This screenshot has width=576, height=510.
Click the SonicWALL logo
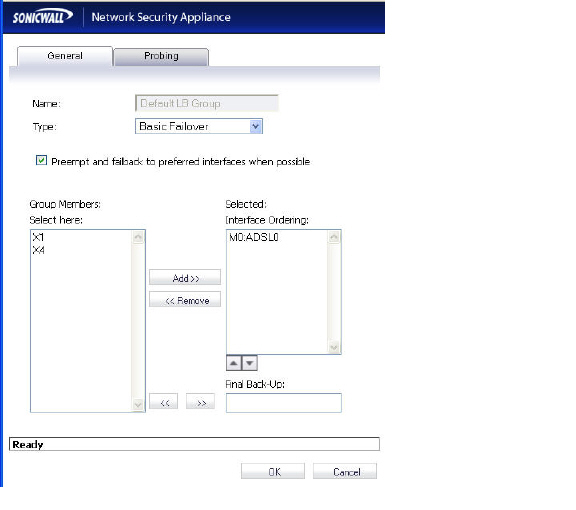pos(43,17)
